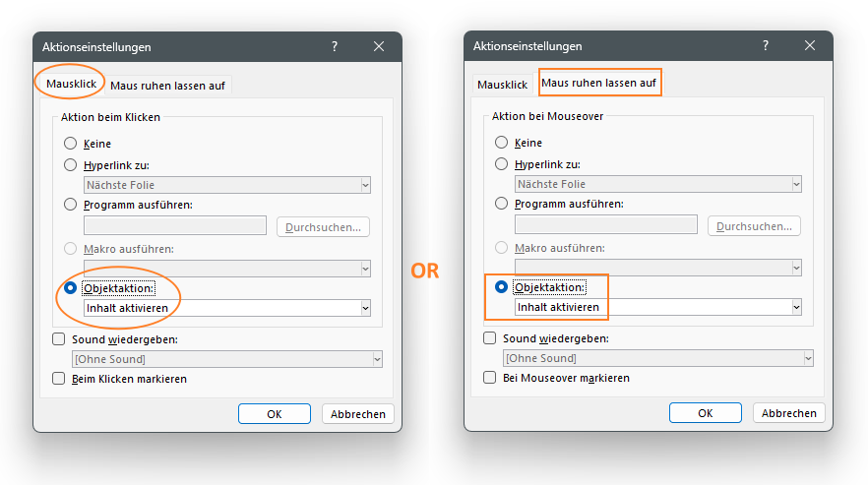Choose Hyperlink zu under Aktion bei Mouseover
The height and width of the screenshot is (485, 868).
(502, 164)
